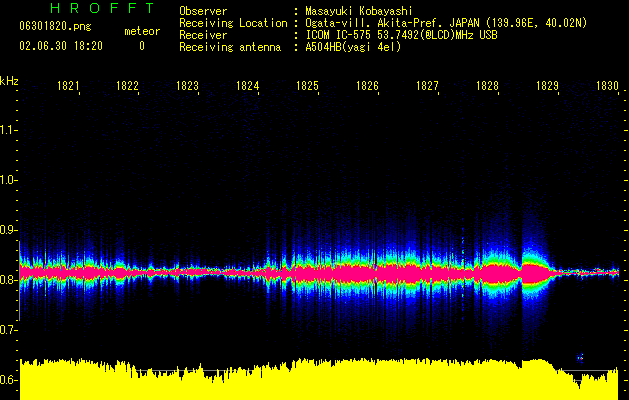Click the kHz axis unit label
The height and width of the screenshot is (400, 629).
tap(9, 81)
